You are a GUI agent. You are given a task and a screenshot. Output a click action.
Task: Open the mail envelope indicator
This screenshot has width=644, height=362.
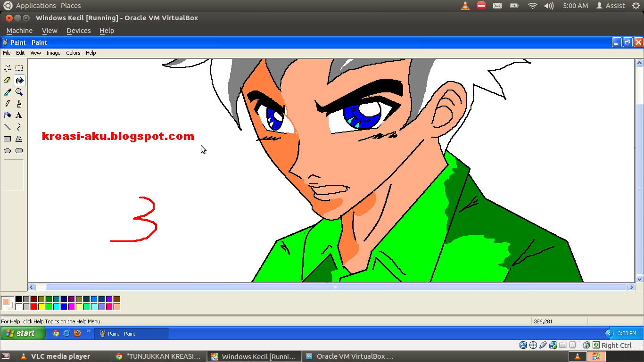click(497, 6)
